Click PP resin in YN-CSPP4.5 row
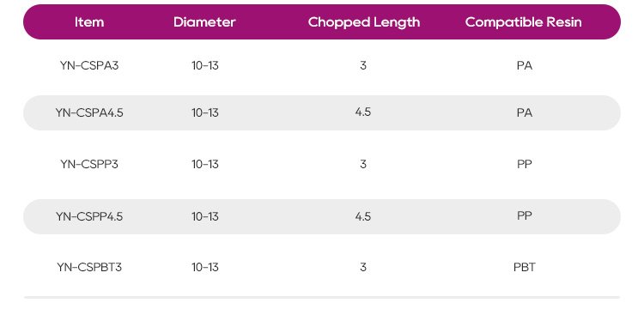 click(x=525, y=215)
